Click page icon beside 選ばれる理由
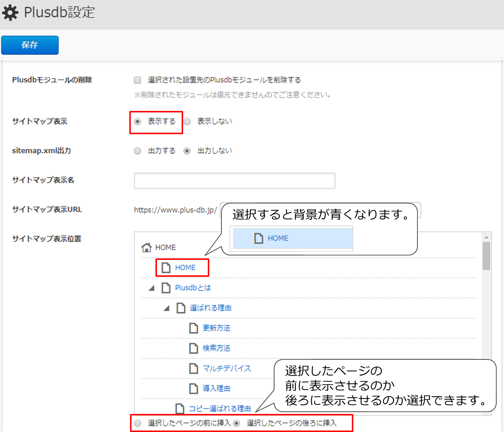This screenshot has width=504, height=432. (181, 308)
